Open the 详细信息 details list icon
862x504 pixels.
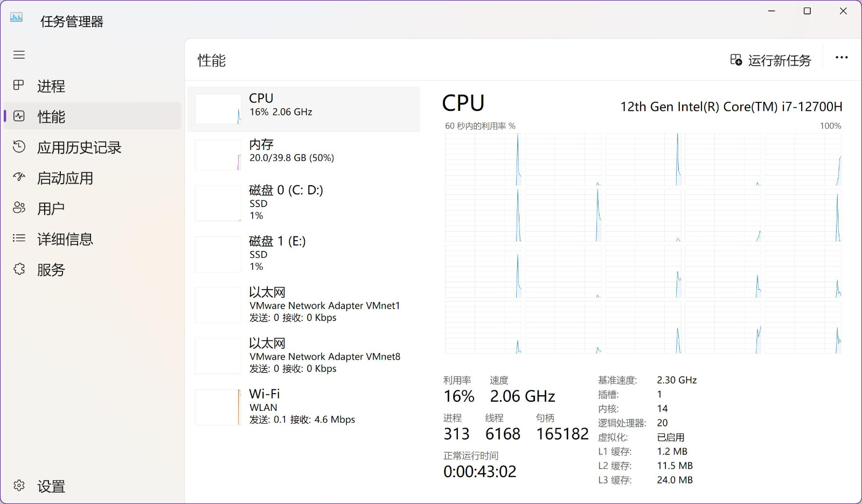19,238
